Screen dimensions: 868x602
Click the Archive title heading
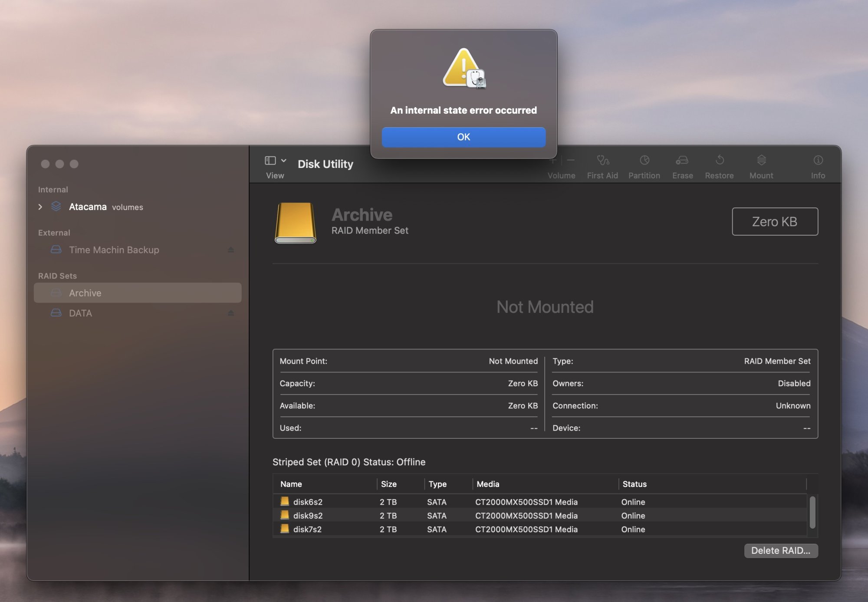click(362, 215)
